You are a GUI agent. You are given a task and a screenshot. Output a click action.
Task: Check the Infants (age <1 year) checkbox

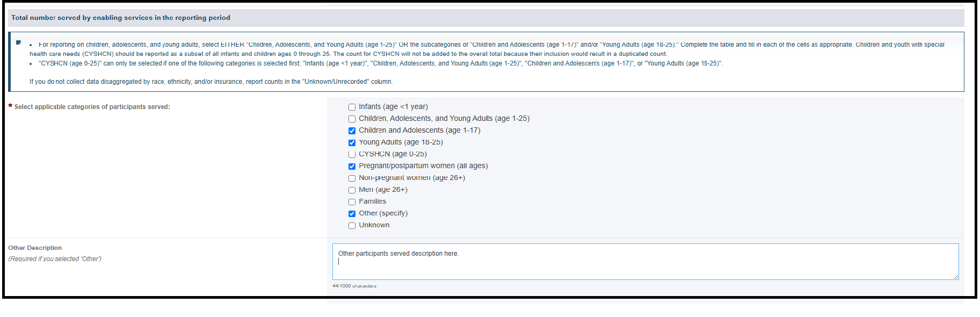(x=352, y=107)
